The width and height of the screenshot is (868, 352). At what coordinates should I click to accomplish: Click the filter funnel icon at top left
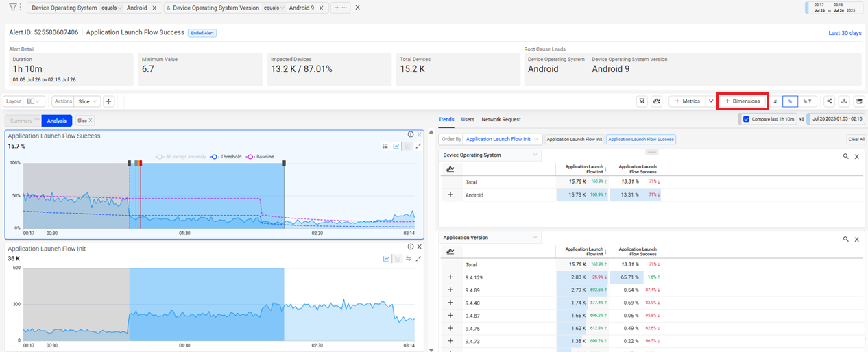[12, 8]
